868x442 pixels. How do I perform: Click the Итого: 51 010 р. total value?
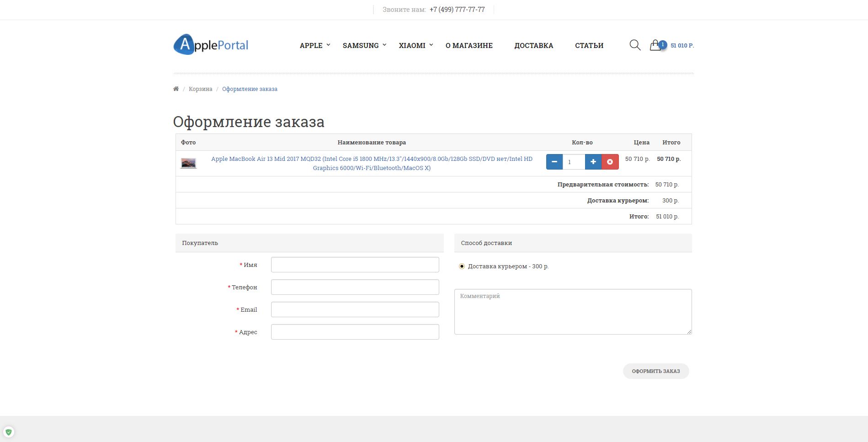(667, 216)
